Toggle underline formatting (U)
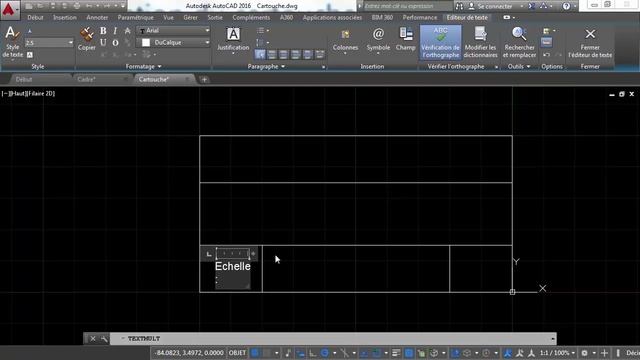The width and height of the screenshot is (640, 360). tap(103, 42)
